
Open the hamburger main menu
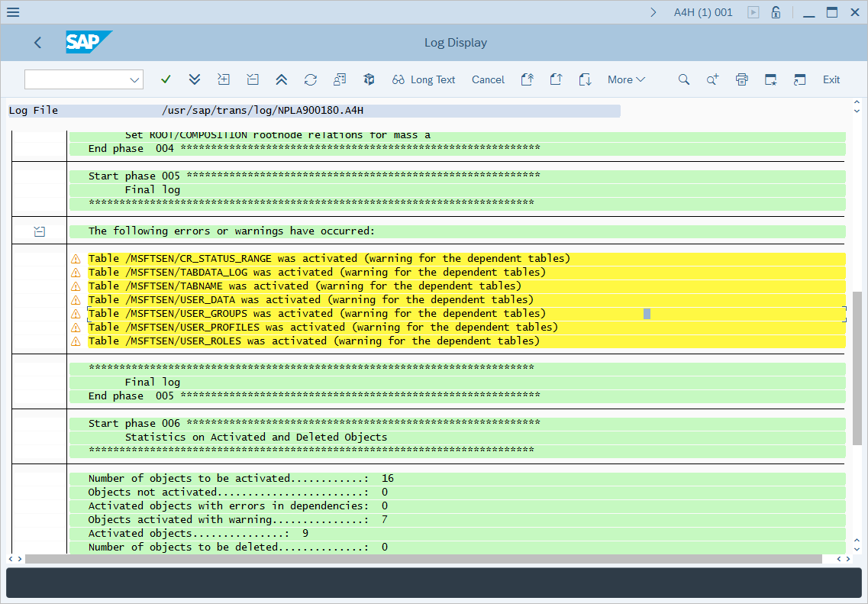[x=13, y=12]
